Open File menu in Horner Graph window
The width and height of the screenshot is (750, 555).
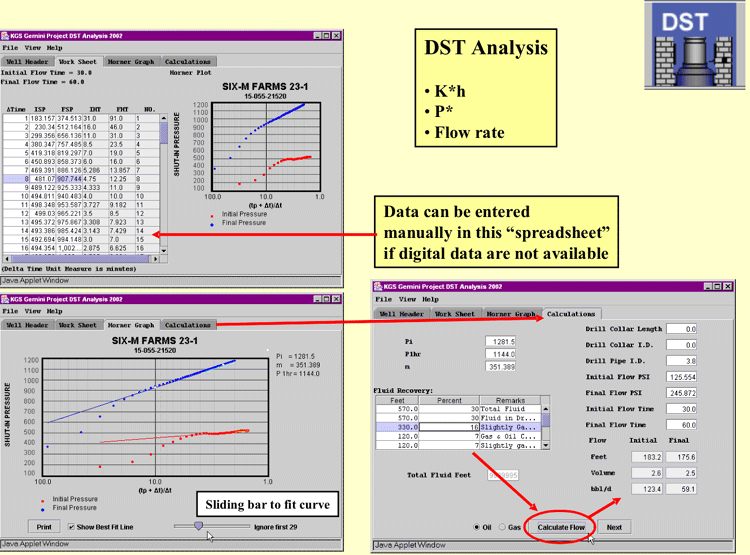[x=10, y=311]
